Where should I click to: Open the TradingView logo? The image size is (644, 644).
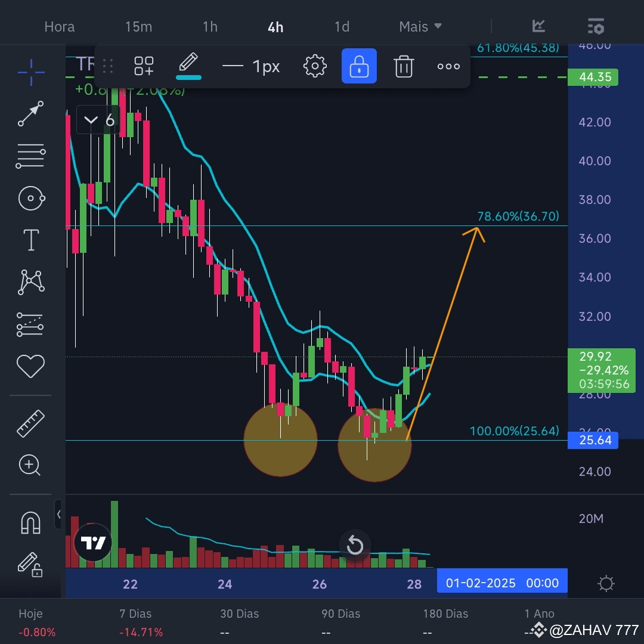93,543
